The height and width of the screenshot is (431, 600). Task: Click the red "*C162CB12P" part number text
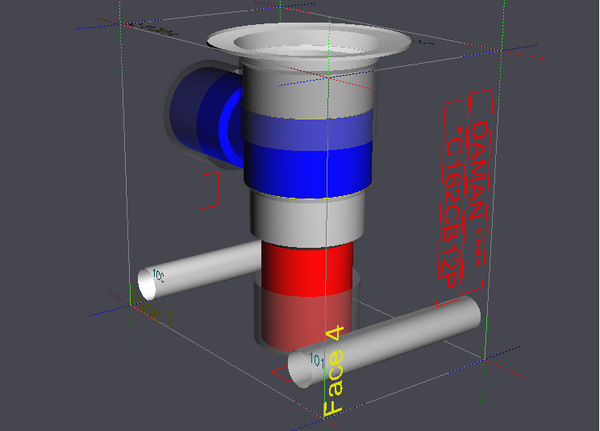[x=453, y=207]
